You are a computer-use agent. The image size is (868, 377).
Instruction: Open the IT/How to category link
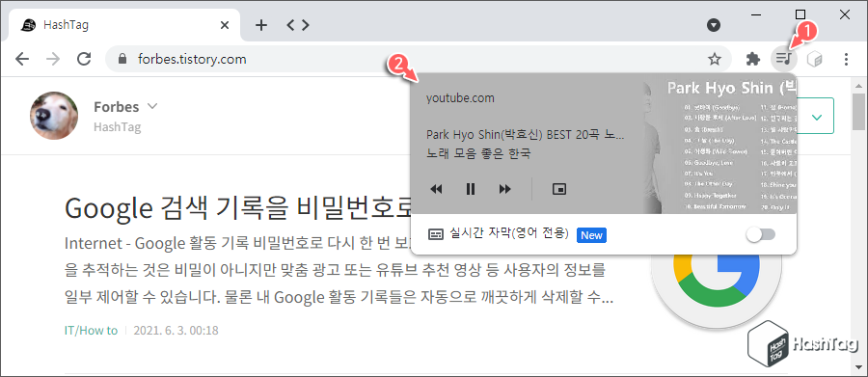click(x=91, y=331)
